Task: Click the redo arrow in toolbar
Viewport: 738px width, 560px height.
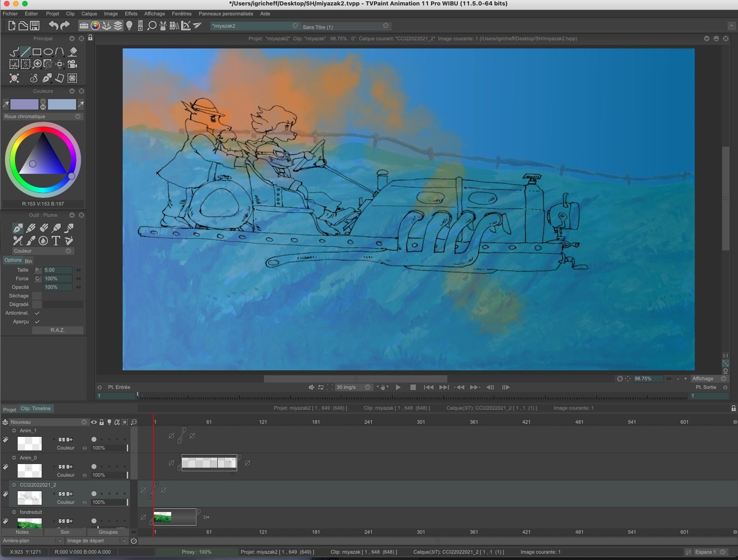Action: pos(65,26)
